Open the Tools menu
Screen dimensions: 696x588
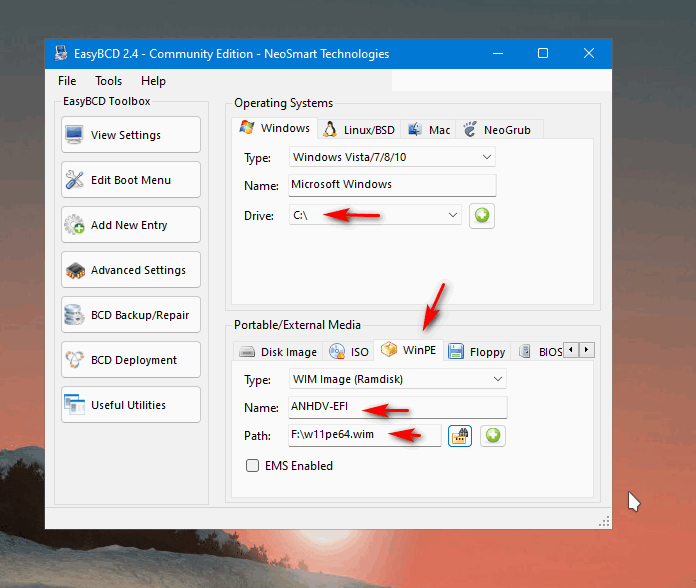[108, 81]
